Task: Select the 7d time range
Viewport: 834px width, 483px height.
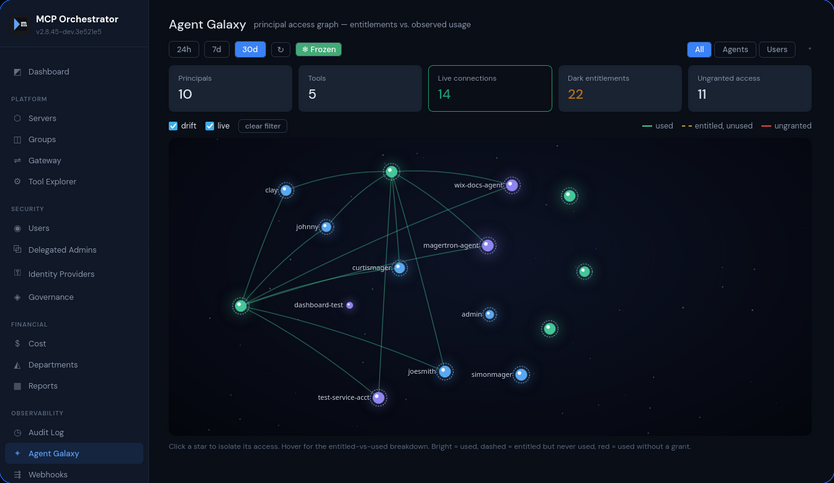Action: click(216, 49)
